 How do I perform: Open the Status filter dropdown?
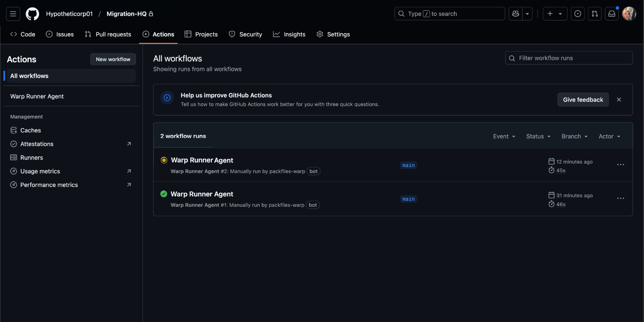(538, 136)
